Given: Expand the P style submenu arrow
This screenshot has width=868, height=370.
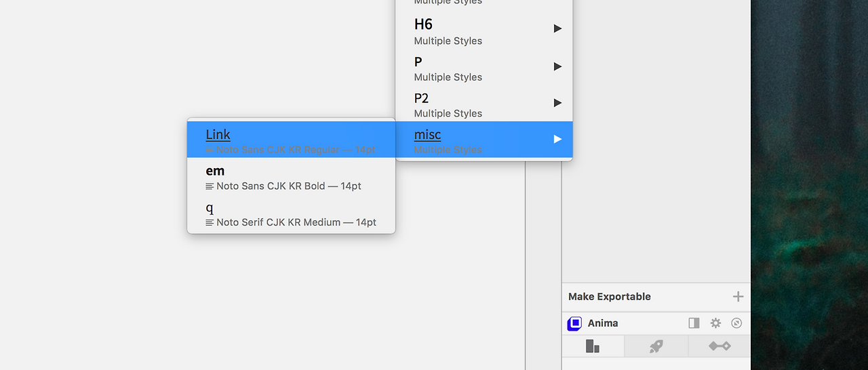Looking at the screenshot, I should coord(557,66).
